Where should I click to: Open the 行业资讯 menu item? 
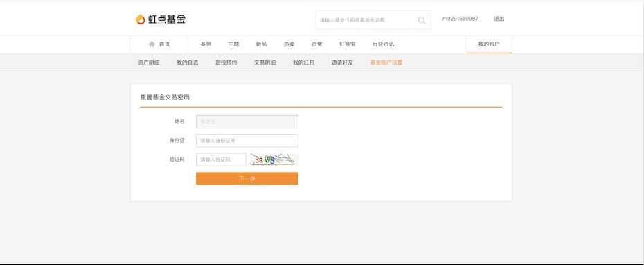(383, 44)
